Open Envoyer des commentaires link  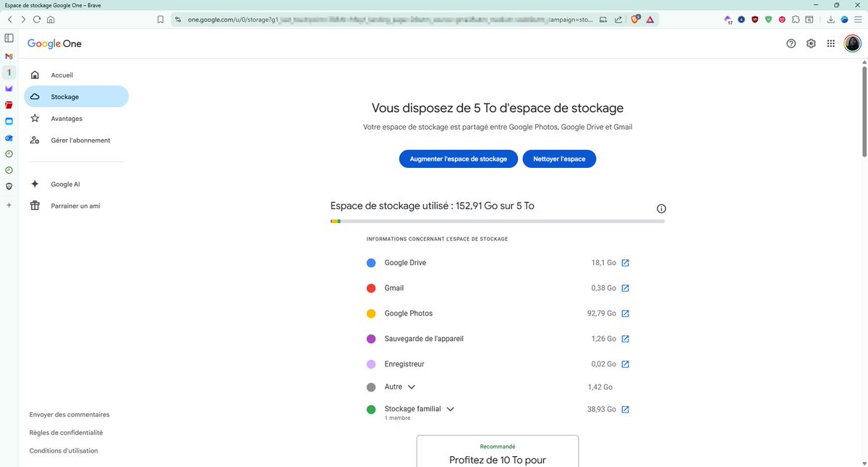coord(69,415)
